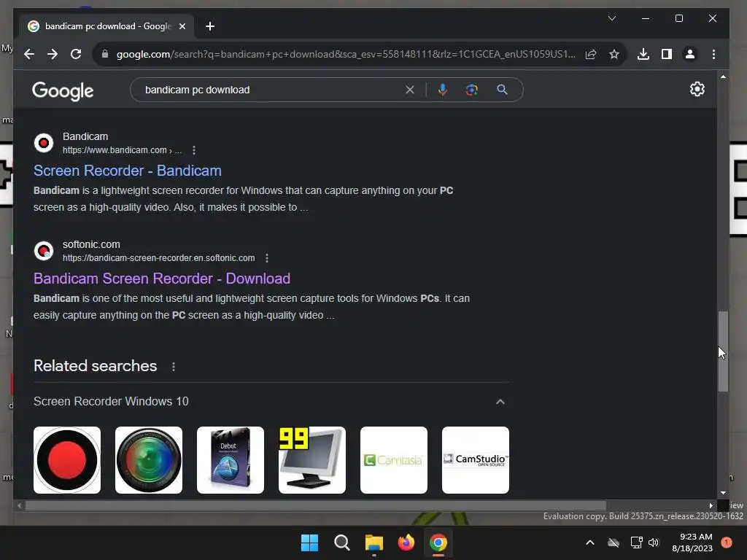Select the Camtasia thumbnail
This screenshot has height=560, width=747.
tap(394, 460)
